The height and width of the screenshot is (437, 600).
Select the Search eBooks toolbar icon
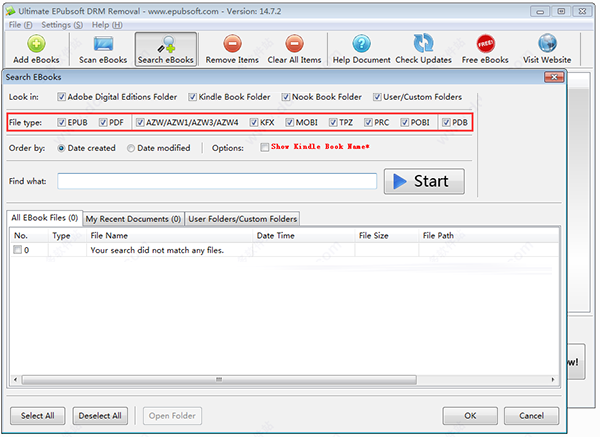167,44
